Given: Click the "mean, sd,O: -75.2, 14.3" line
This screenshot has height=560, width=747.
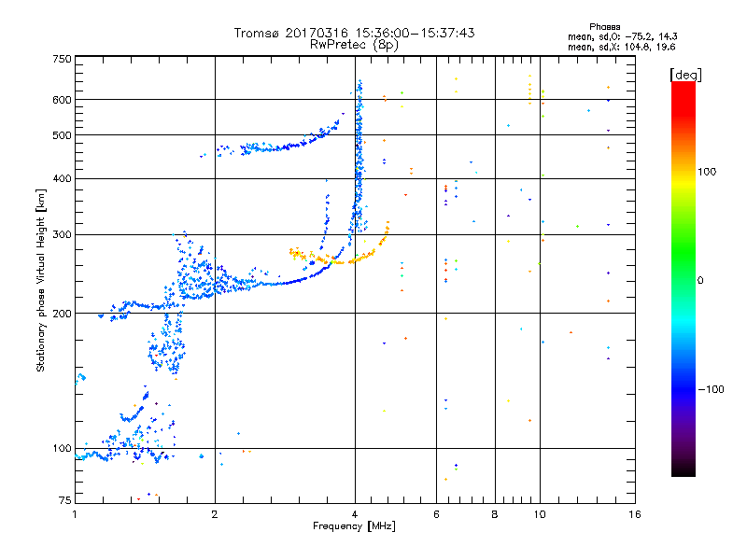Looking at the screenshot, I should tap(622, 36).
